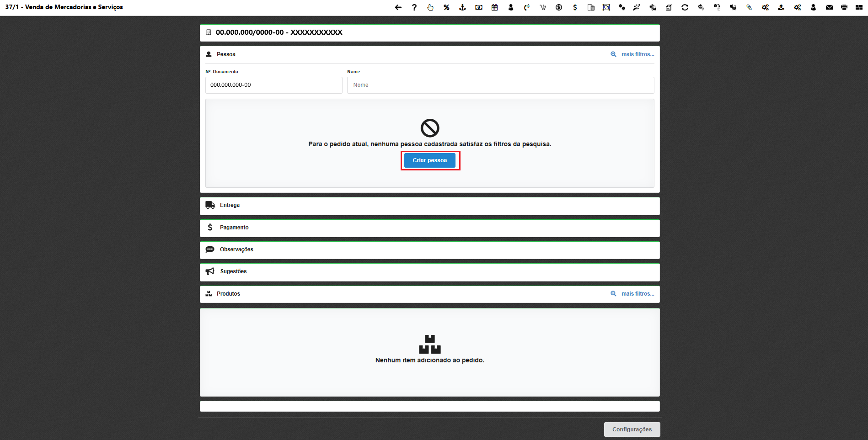Send email via the envelope icon
Screen dimensions: 868x440
point(829,7)
